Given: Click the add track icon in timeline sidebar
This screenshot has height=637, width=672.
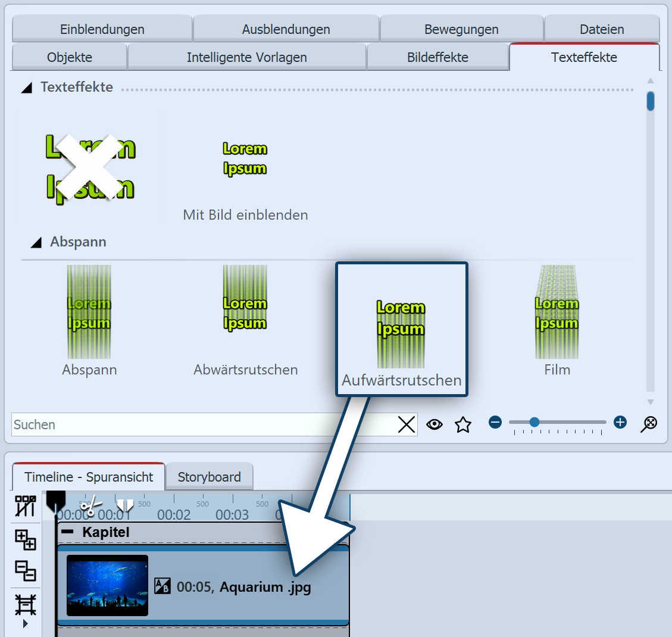Looking at the screenshot, I should click(x=25, y=540).
